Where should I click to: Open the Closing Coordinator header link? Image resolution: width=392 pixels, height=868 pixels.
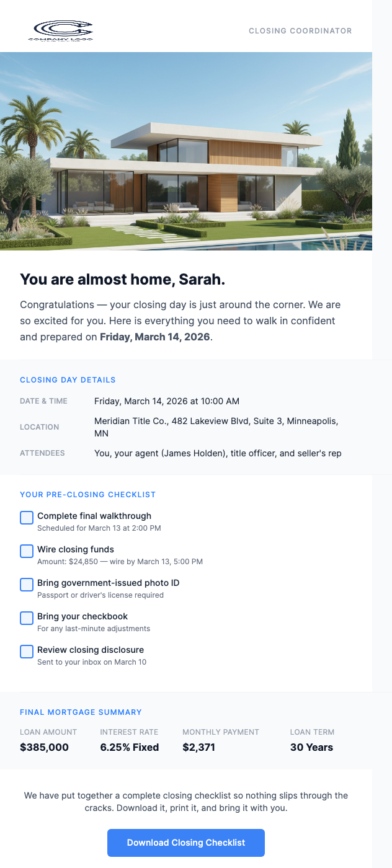(x=300, y=30)
